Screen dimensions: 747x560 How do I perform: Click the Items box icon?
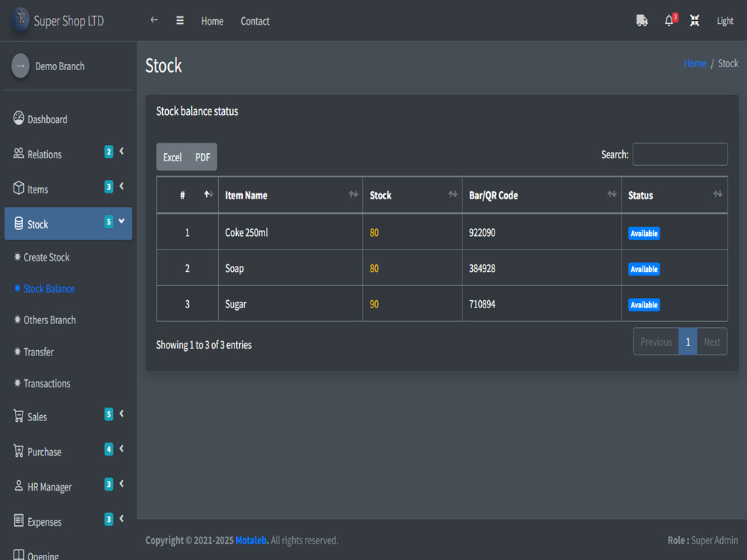tap(19, 188)
